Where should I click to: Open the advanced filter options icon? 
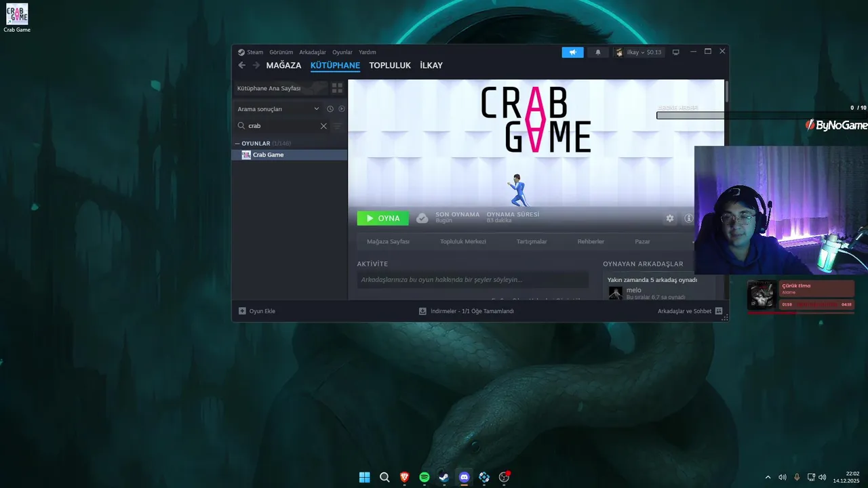point(338,126)
